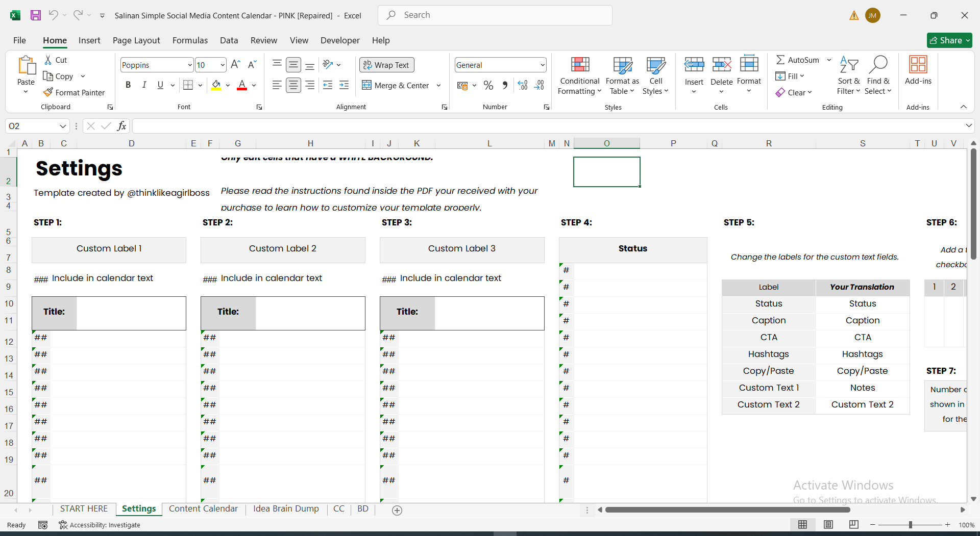This screenshot has height=536, width=980.
Task: Collapse the ribbon with the caret arrow
Action: coord(964,107)
